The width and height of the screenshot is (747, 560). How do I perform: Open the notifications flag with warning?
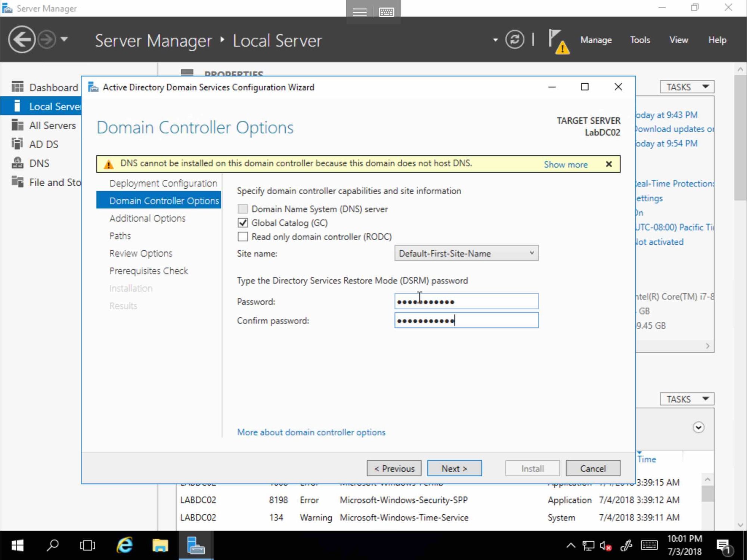(x=558, y=41)
